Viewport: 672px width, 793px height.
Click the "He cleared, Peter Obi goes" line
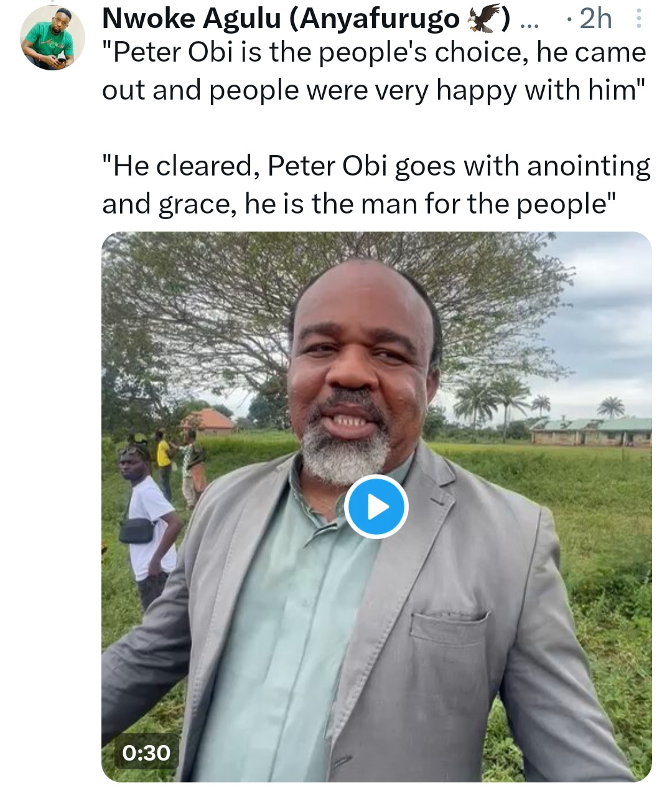point(376,166)
